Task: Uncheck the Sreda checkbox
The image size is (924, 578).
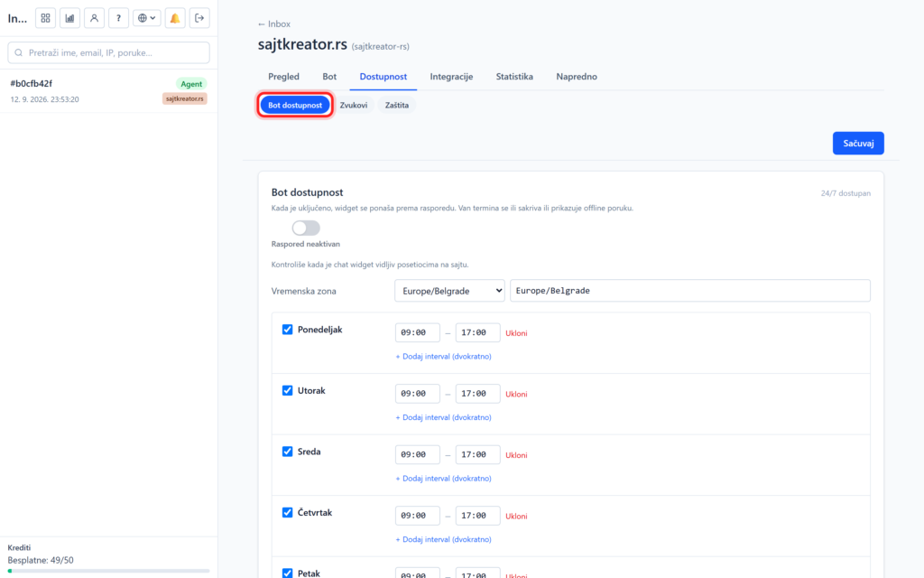Action: (x=287, y=452)
